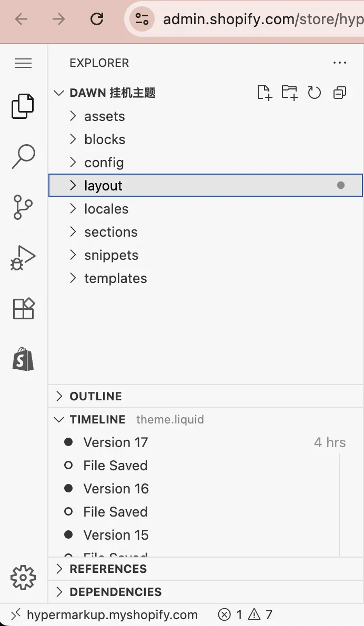This screenshot has width=364, height=626.
Task: Open the hamburger application menu
Action: (x=23, y=63)
